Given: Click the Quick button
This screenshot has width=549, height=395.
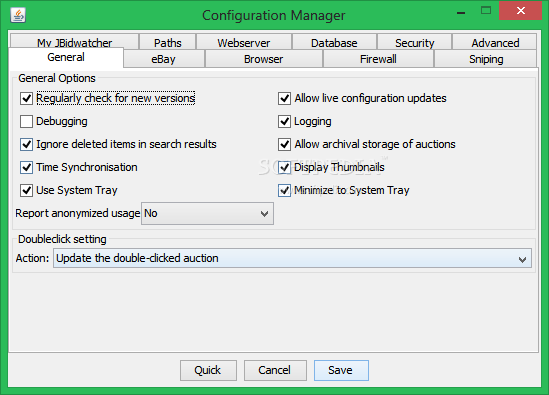Looking at the screenshot, I should (x=208, y=370).
